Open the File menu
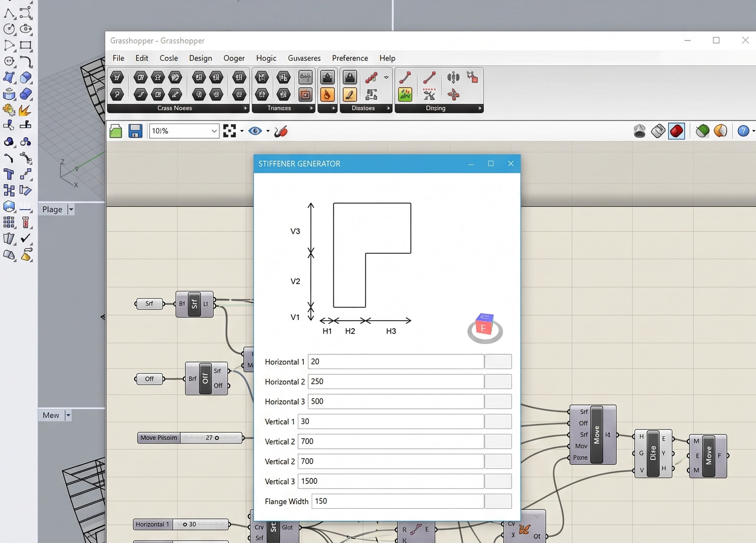This screenshot has height=543, width=756. pos(118,58)
